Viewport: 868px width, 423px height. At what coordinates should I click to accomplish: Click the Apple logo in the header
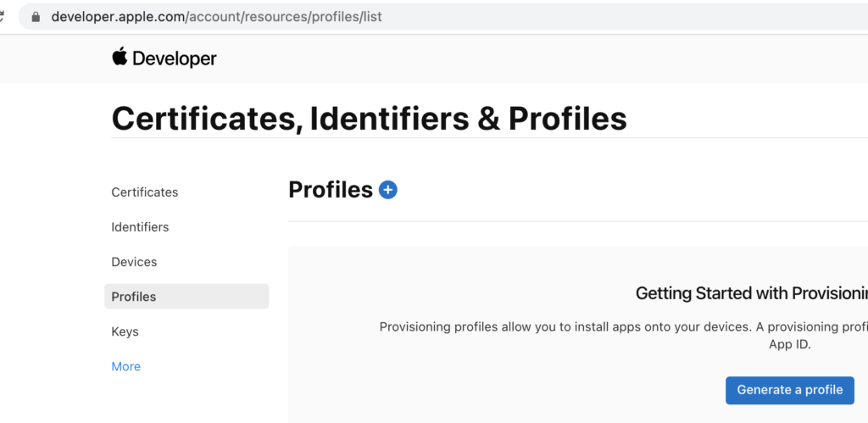point(120,57)
